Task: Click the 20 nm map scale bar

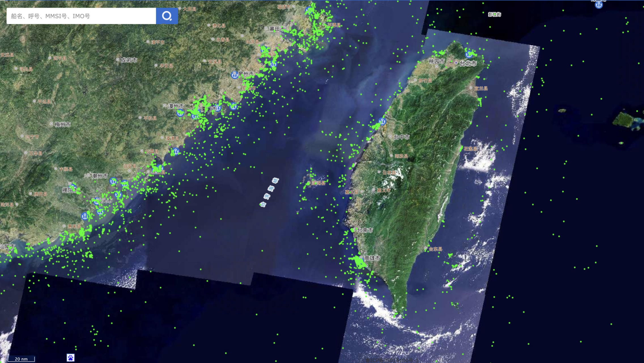Action: (x=21, y=359)
